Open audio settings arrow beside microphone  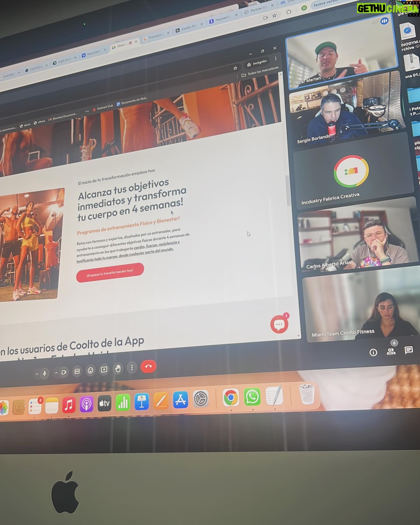[x=37, y=374]
